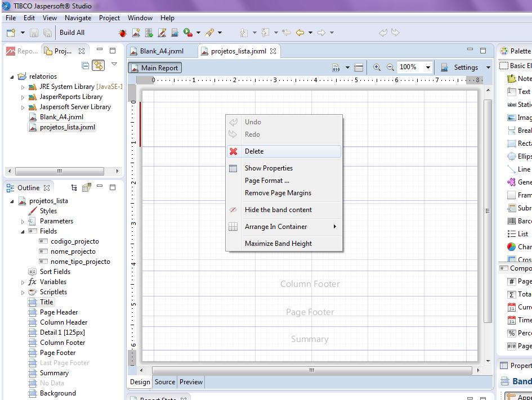
Task: Click the pencil-over-picture icon in the main toolbar
Action: click(162, 33)
